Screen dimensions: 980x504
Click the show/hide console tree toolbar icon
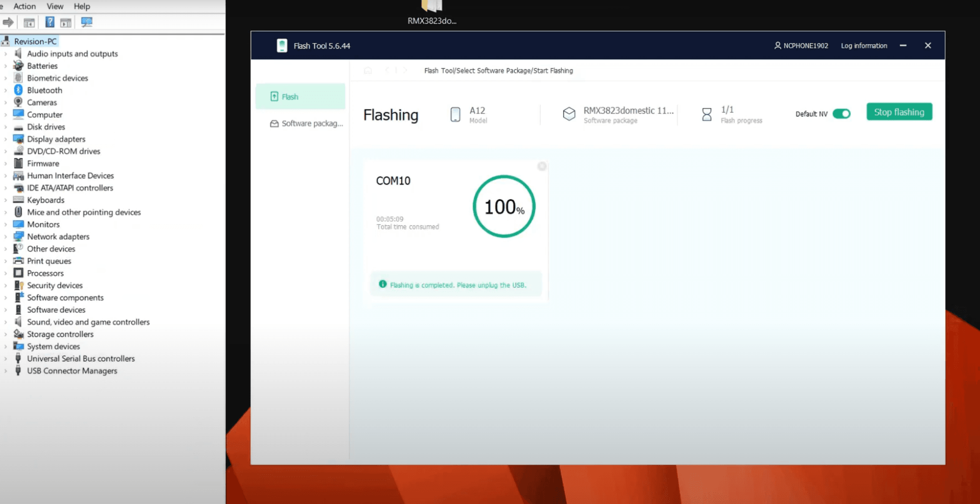point(29,23)
